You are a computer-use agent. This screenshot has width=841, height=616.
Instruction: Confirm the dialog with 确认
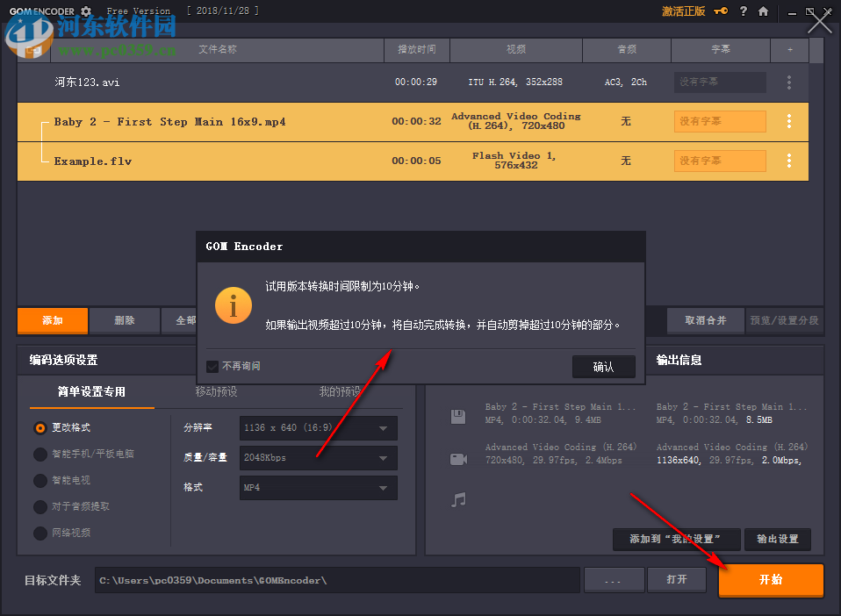[603, 368]
